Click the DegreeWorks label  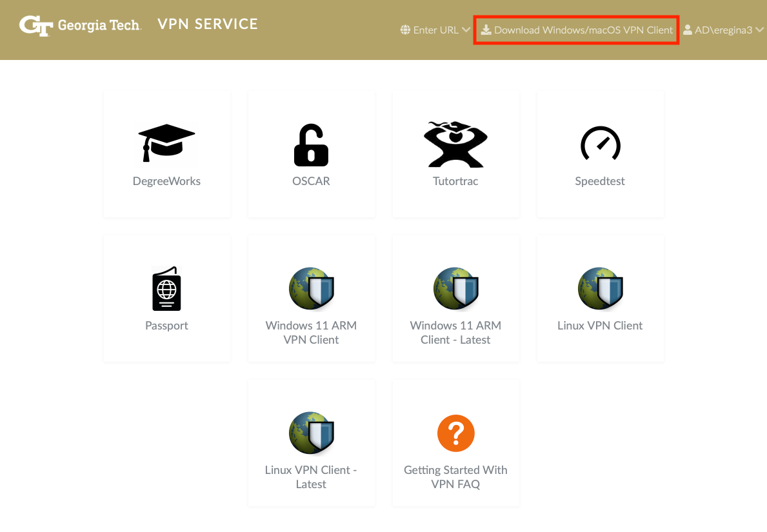[166, 181]
